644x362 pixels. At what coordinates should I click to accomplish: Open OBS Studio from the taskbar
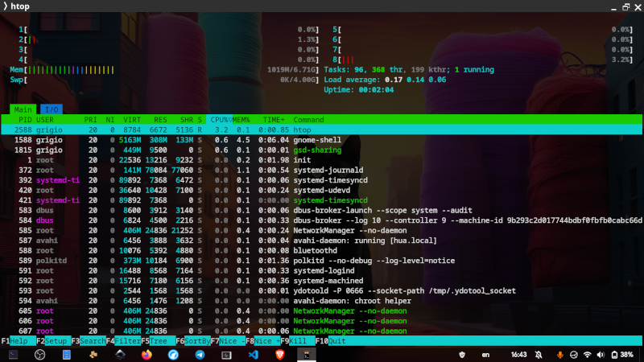click(x=39, y=354)
